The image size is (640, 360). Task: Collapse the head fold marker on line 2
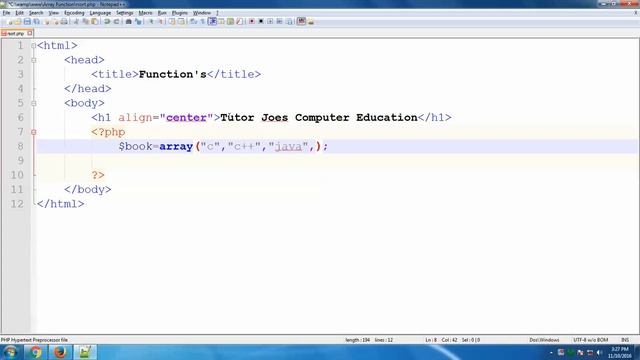tap(33, 60)
